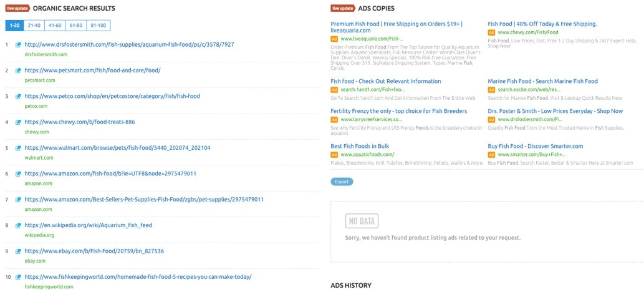Click the live update badge beside Organic Search Results
The width and height of the screenshot is (644, 292).
pyautogui.click(x=18, y=8)
